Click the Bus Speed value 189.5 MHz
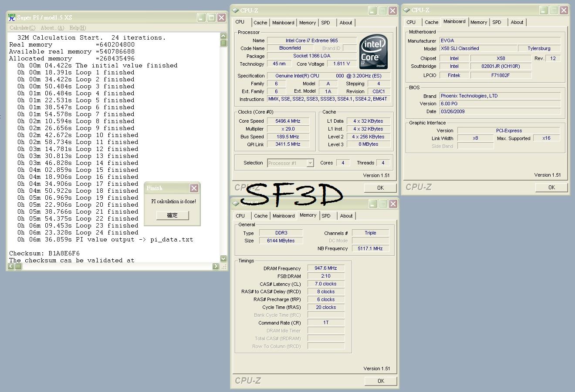 click(288, 137)
